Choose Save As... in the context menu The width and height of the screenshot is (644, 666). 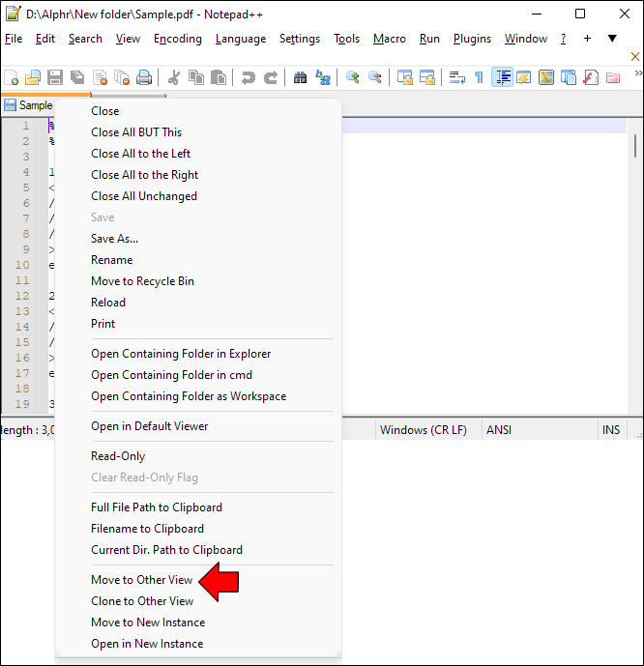pyautogui.click(x=198, y=239)
